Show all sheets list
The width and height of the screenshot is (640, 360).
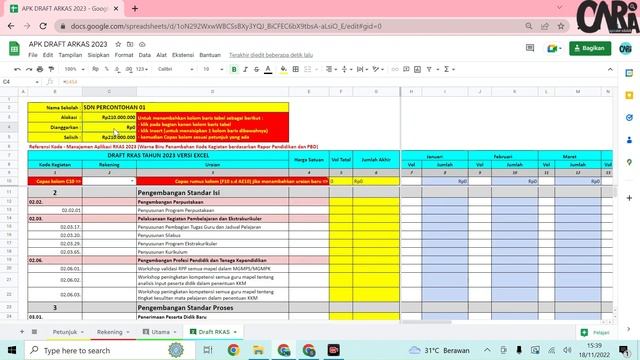pos(34,332)
